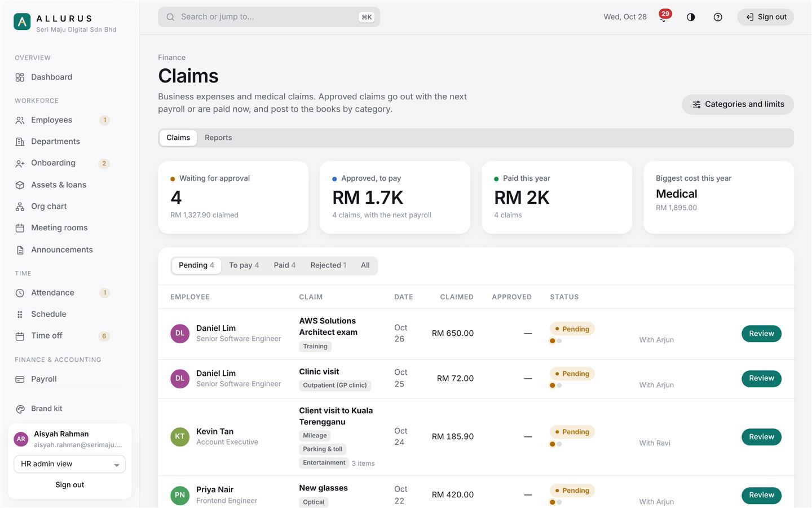Click the Time off calendar icon

(20, 336)
